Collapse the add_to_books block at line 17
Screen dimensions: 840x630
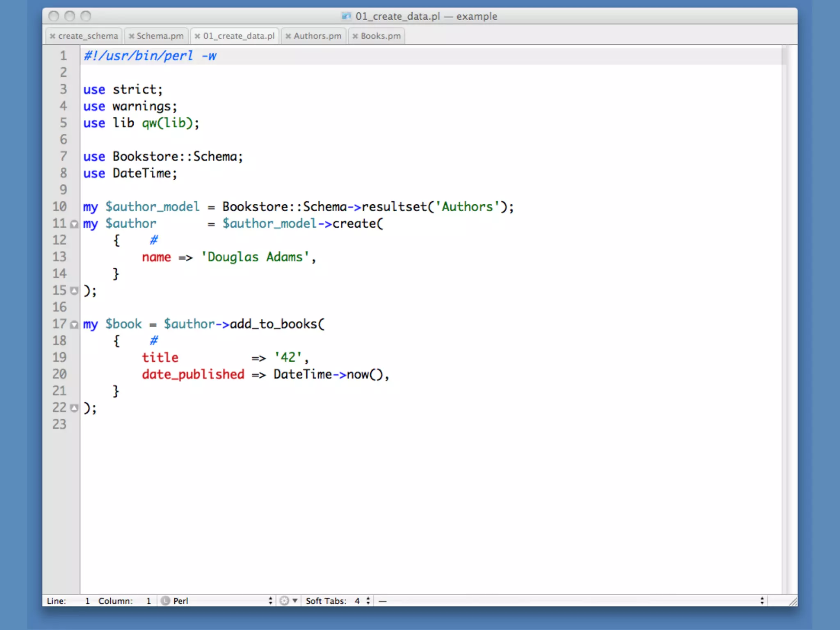pyautogui.click(x=74, y=325)
